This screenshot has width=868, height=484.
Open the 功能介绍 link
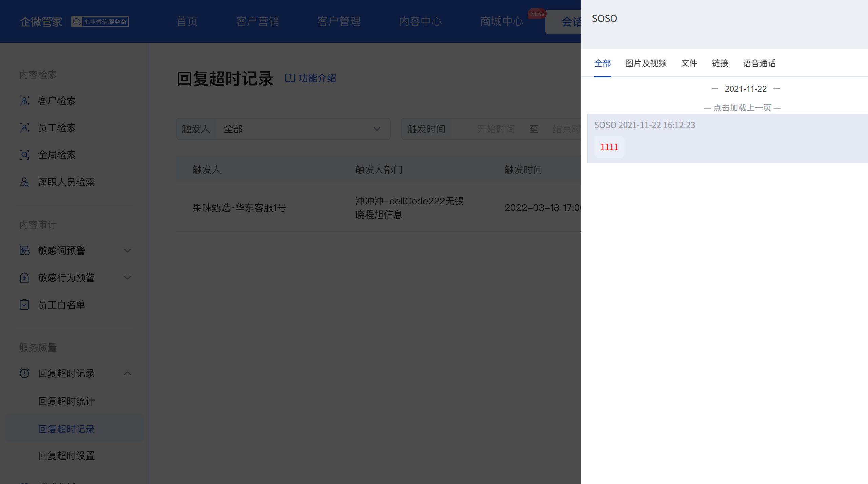(317, 78)
